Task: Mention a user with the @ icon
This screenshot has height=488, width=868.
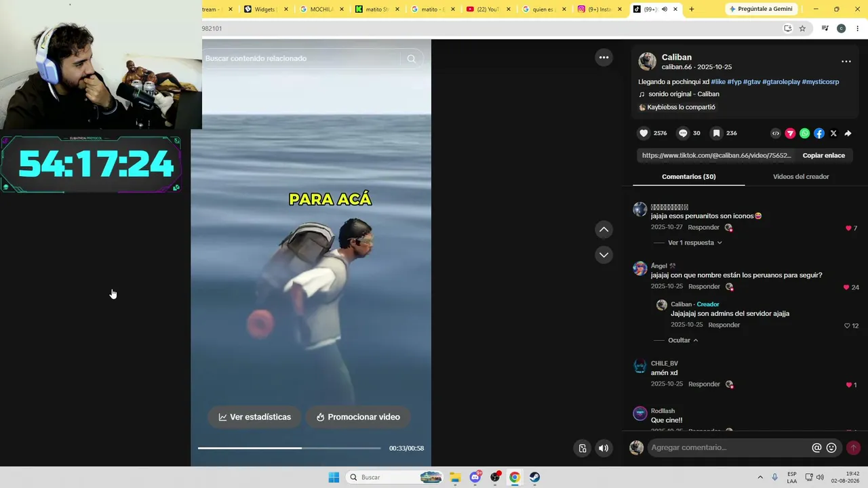Action: click(x=816, y=448)
